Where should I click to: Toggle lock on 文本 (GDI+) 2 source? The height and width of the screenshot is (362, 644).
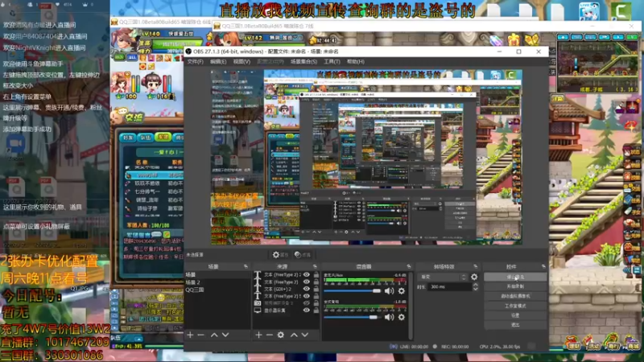(x=316, y=289)
